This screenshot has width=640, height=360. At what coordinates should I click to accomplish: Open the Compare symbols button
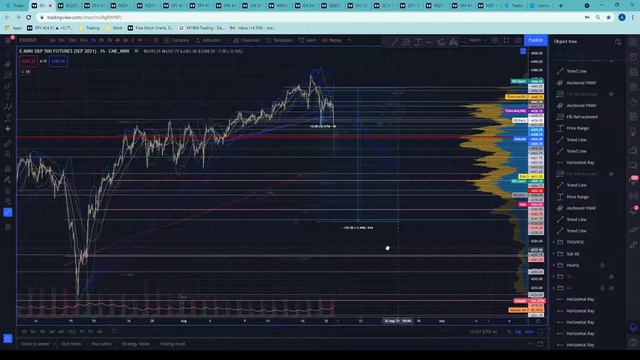(177, 40)
